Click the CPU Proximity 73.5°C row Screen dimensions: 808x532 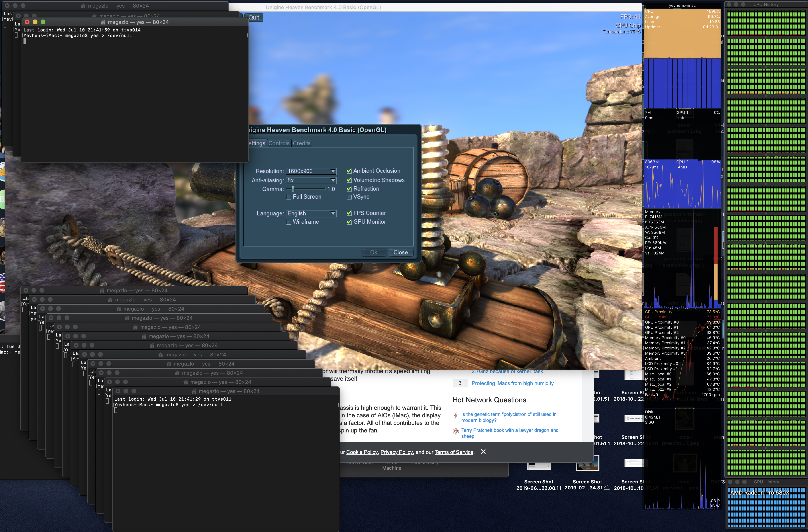(x=682, y=312)
